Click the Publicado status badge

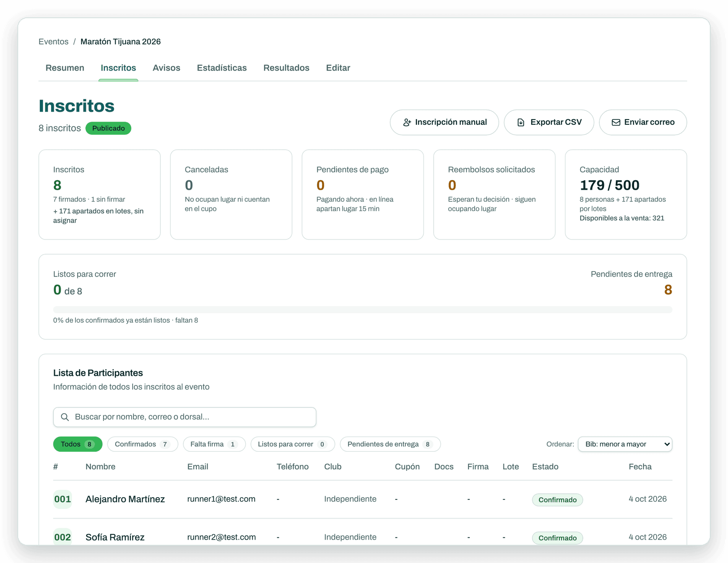pyautogui.click(x=108, y=128)
